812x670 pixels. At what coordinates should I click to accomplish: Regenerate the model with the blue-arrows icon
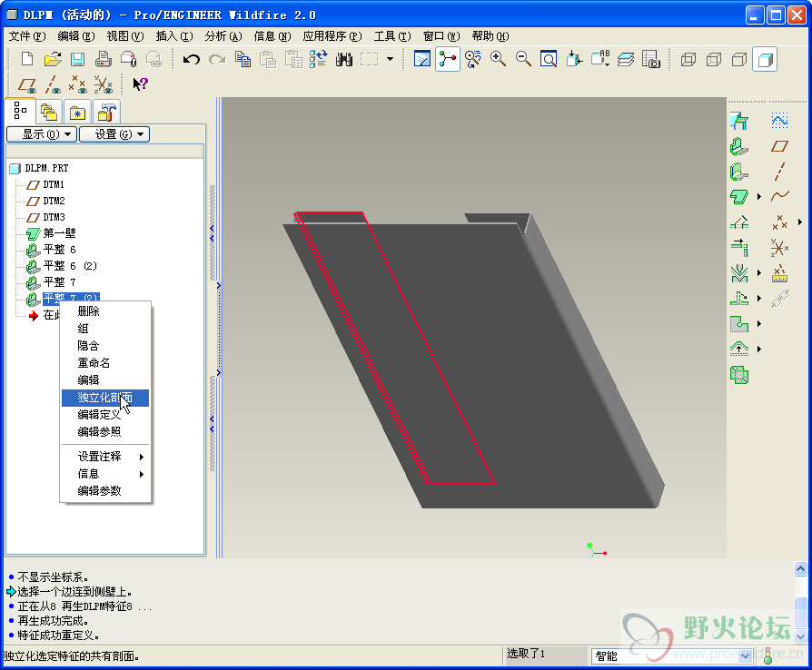(x=319, y=60)
